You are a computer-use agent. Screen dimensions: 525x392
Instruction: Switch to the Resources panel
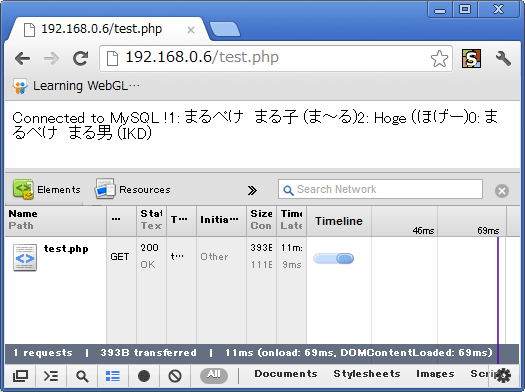pos(133,189)
